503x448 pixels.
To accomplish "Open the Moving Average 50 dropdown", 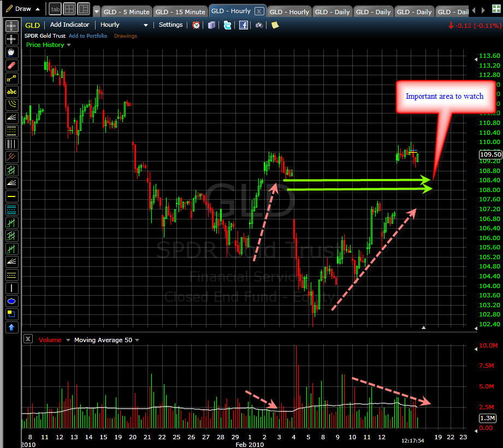I will pos(137,340).
